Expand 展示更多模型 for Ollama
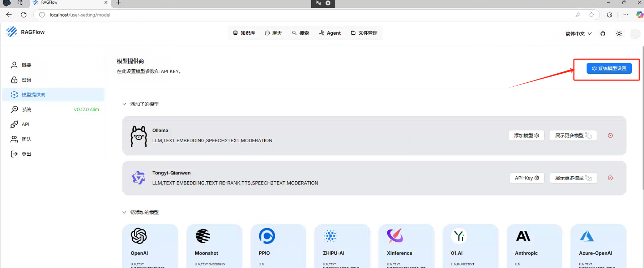This screenshot has width=644, height=268. 573,135
